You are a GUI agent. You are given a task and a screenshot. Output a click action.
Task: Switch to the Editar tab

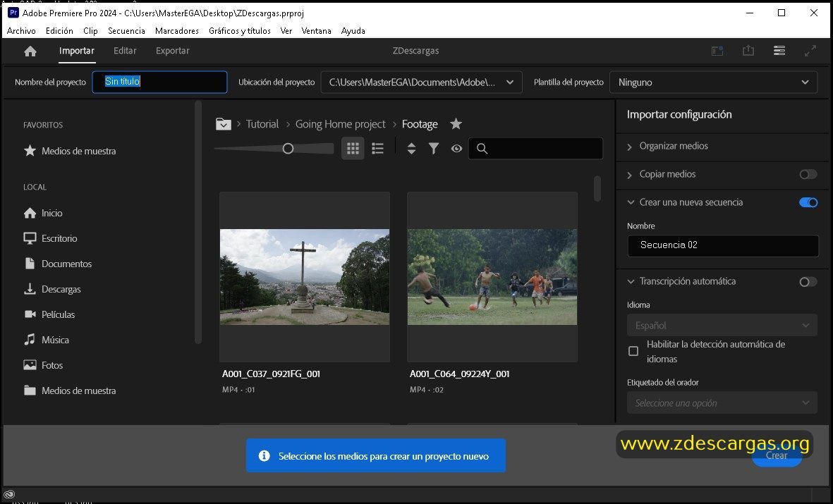[x=125, y=51]
